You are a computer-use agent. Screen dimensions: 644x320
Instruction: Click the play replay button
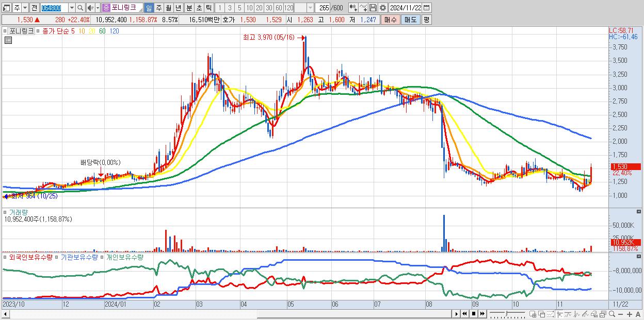[457, 314]
